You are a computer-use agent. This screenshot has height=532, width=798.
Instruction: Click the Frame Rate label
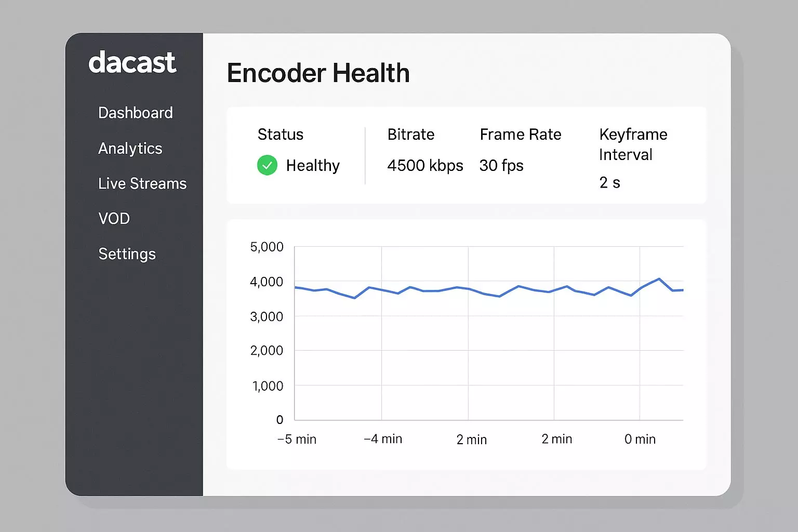coord(520,135)
